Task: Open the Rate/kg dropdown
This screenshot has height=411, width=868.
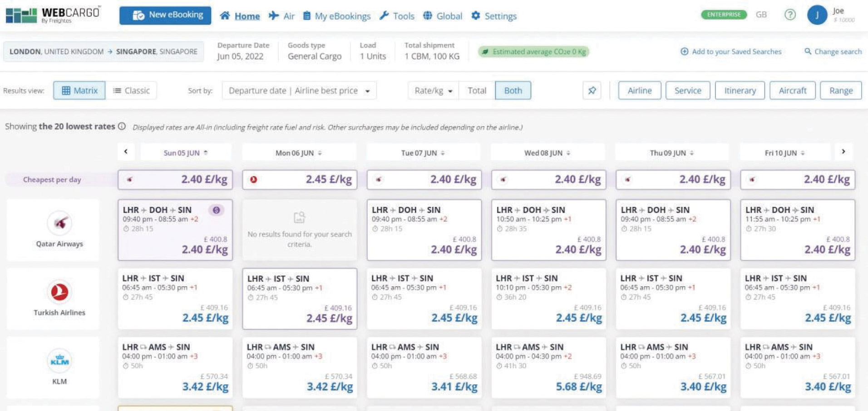Action: [434, 90]
